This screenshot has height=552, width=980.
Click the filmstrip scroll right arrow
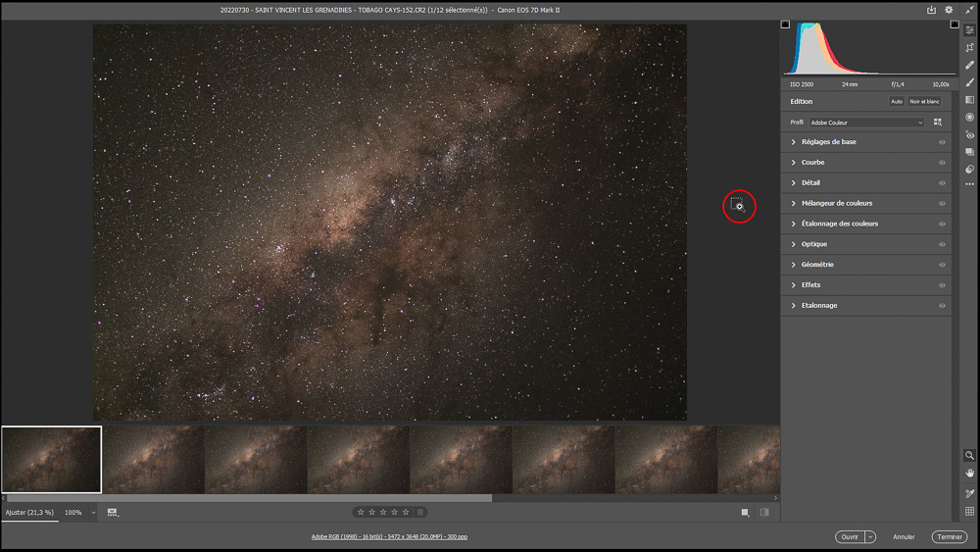point(775,498)
